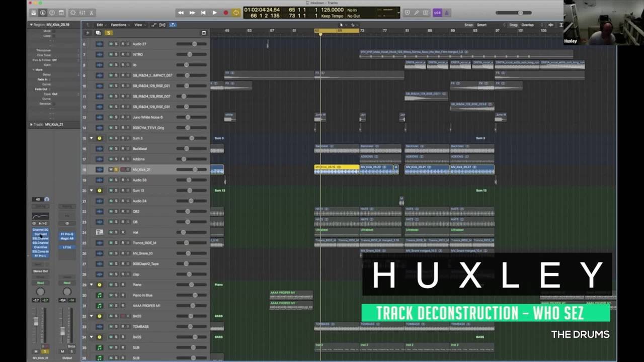644x362 pixels.
Task: Click the Fast Forward transport button
Action: coord(192,13)
